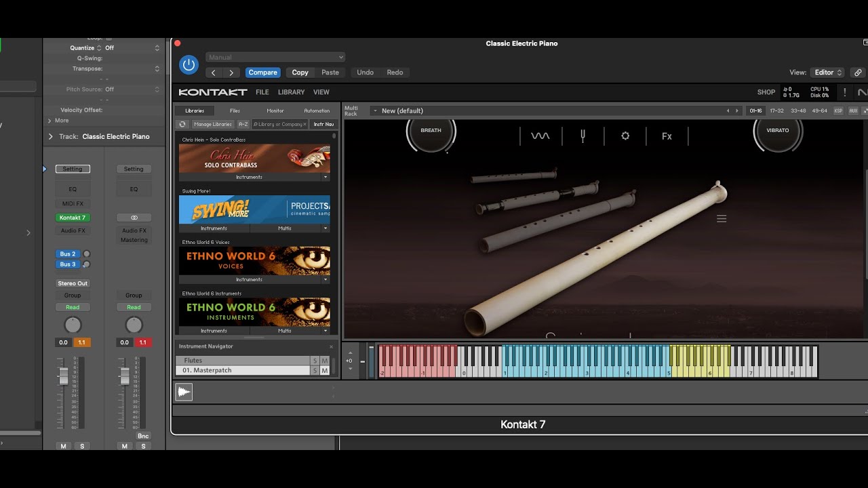Viewport: 868px width, 488px height.
Task: Toggle the plugin power bypass button
Action: point(189,65)
